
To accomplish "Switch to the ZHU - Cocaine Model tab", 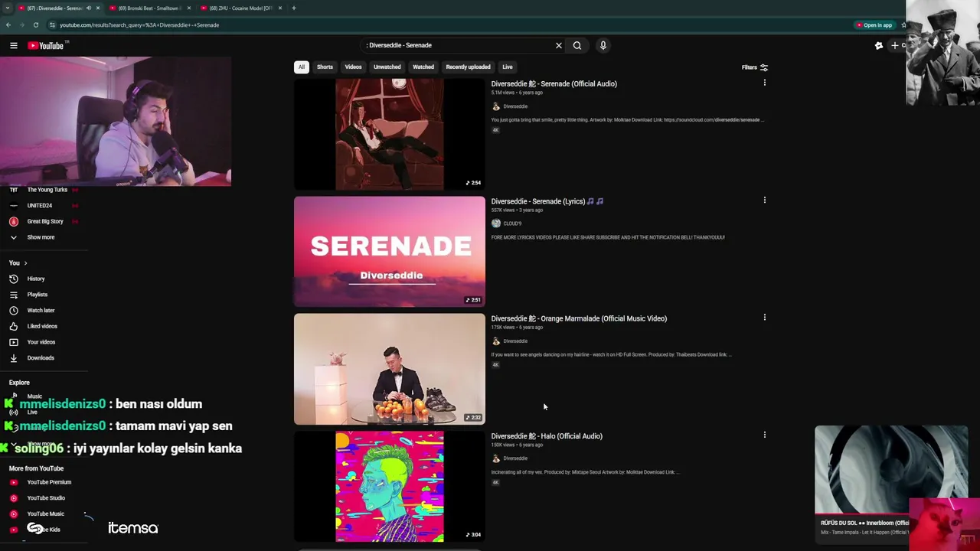I will point(240,8).
